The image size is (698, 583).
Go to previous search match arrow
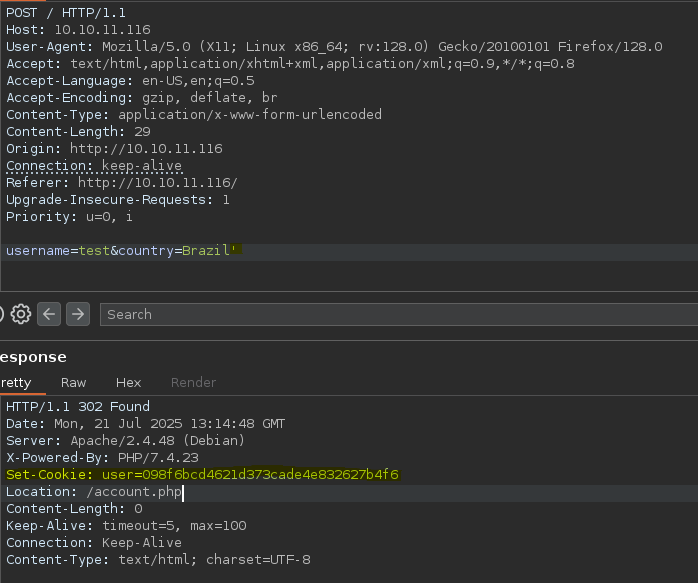point(49,314)
